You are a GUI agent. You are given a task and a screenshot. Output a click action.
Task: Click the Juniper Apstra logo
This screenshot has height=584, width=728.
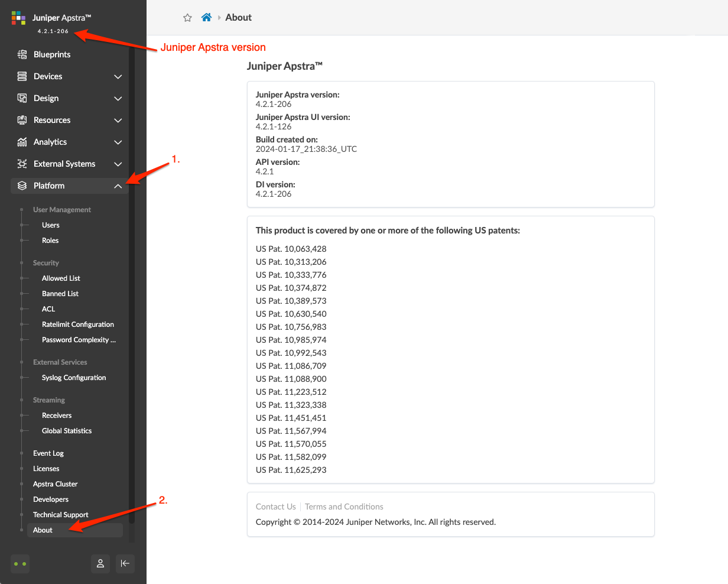(18, 18)
